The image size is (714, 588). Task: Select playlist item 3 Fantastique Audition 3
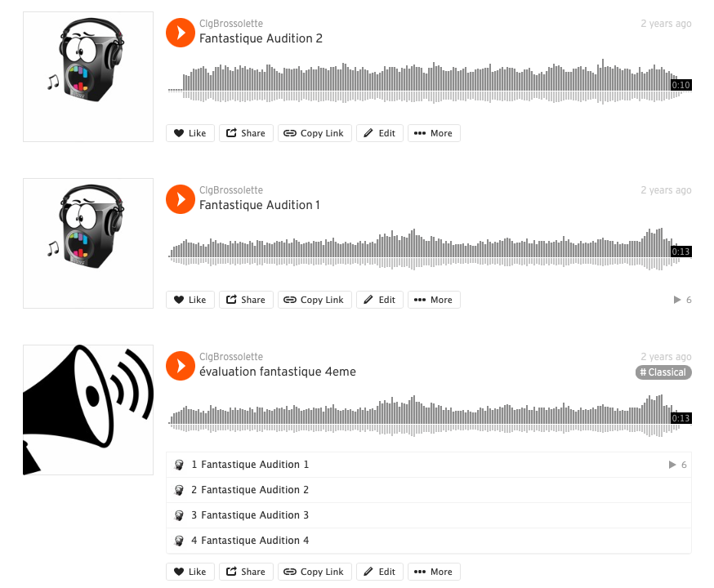(429, 515)
